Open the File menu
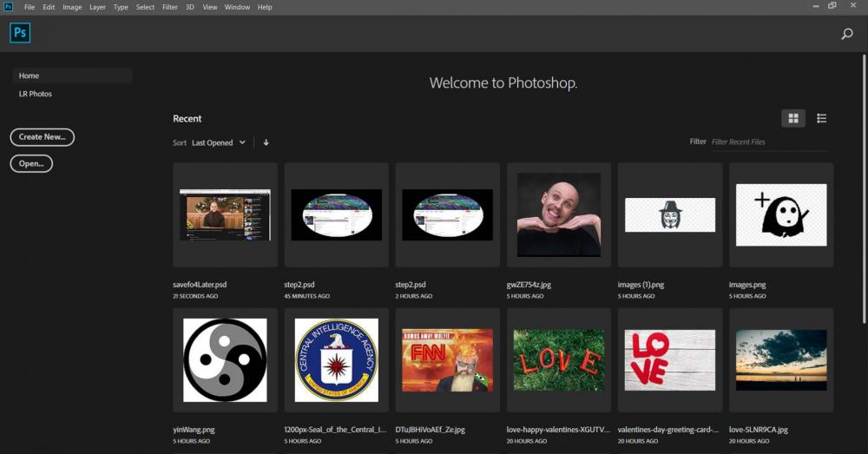Image resolution: width=868 pixels, height=454 pixels. pos(30,7)
